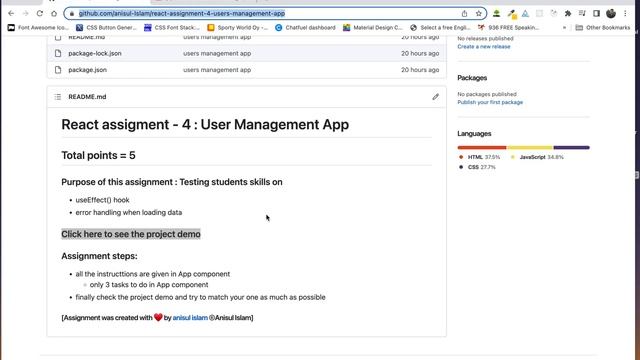640x360 pixels.
Task: Click the package.json file icon
Action: 58,70
